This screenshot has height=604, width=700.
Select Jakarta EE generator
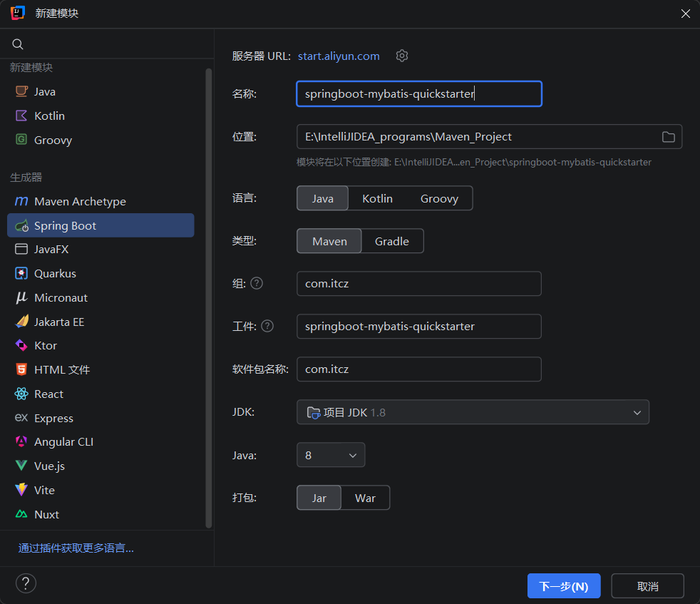pyautogui.click(x=101, y=322)
